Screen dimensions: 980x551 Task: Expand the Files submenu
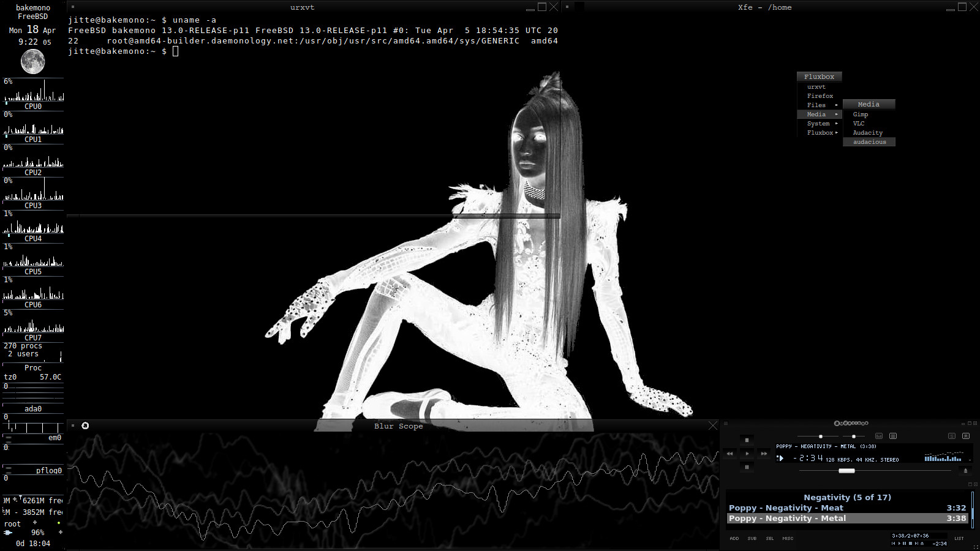pyautogui.click(x=820, y=105)
